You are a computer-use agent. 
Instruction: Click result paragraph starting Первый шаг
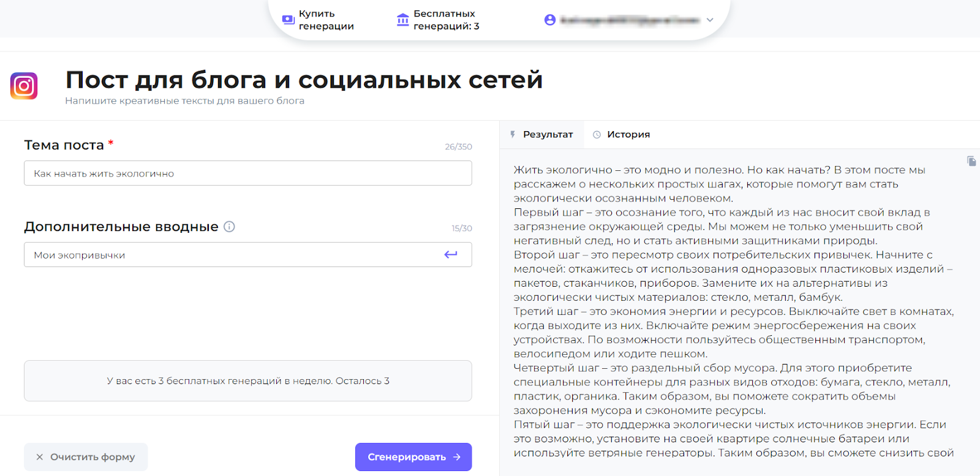tap(722, 227)
